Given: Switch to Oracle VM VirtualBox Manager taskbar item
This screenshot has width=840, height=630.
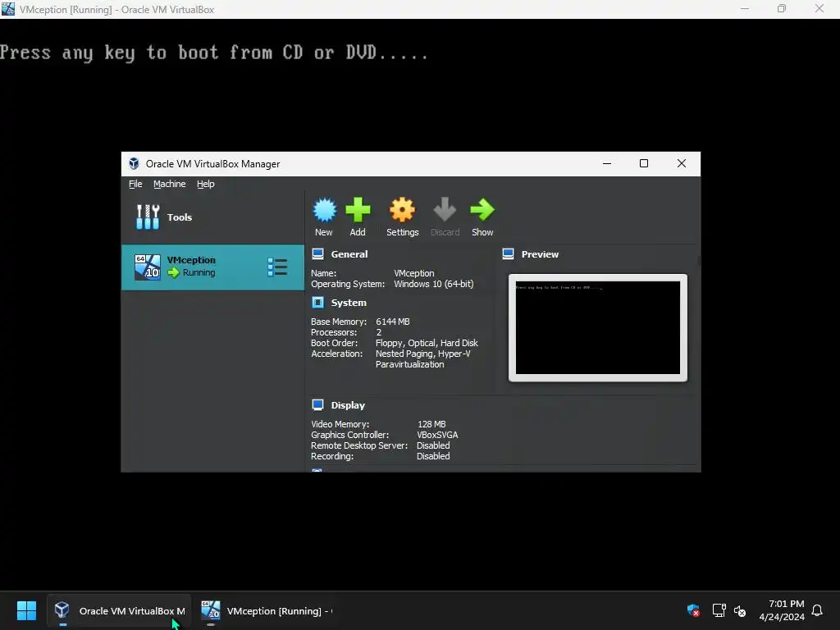Looking at the screenshot, I should coord(119,610).
